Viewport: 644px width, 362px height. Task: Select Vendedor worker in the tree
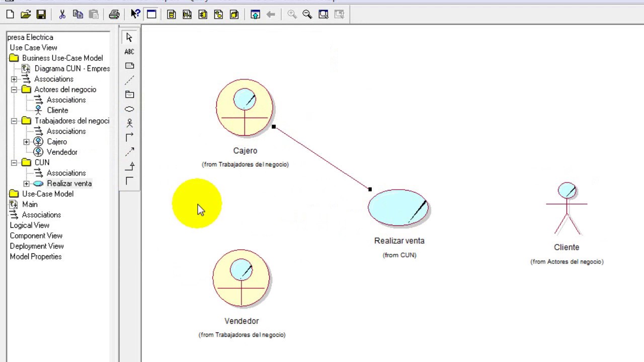[62, 152]
